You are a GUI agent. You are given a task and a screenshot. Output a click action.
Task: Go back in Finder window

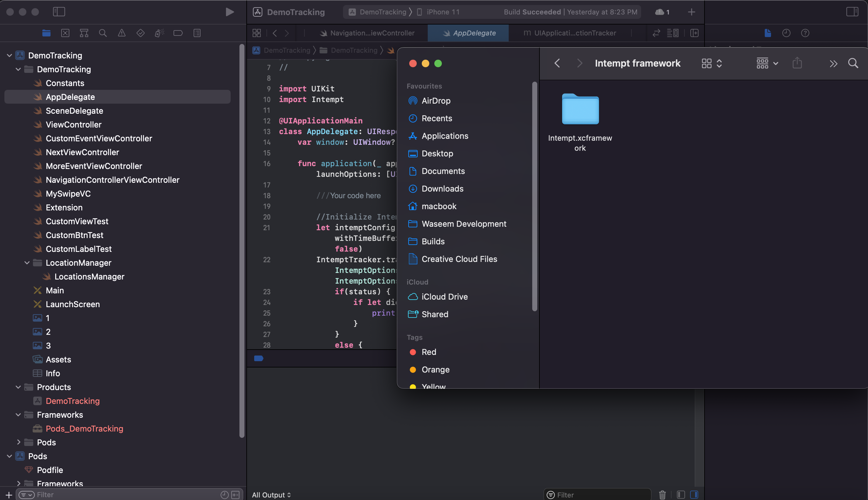point(558,63)
